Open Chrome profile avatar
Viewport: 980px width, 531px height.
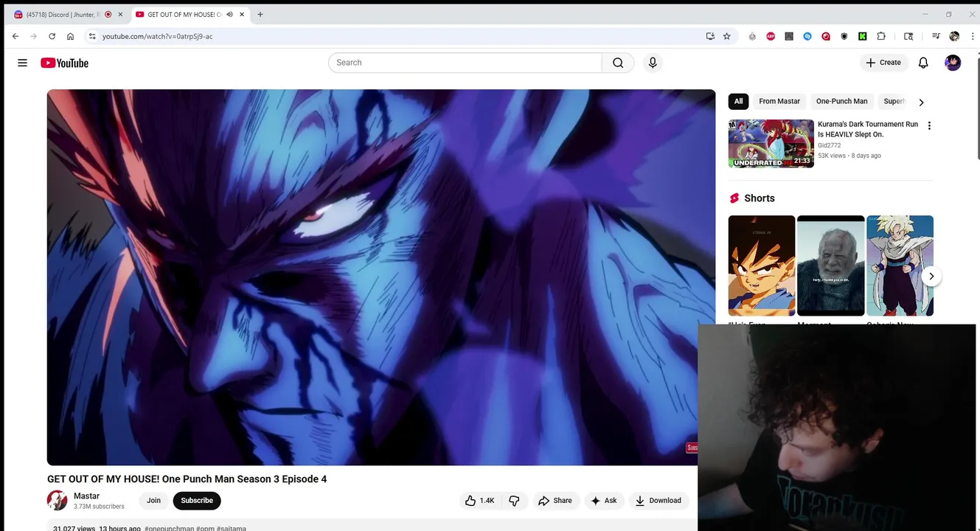click(x=954, y=36)
